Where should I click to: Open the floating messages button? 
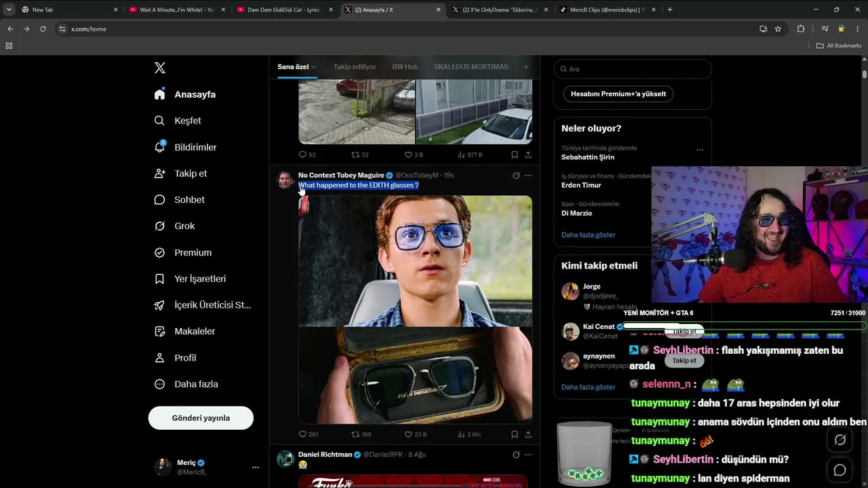point(840,470)
